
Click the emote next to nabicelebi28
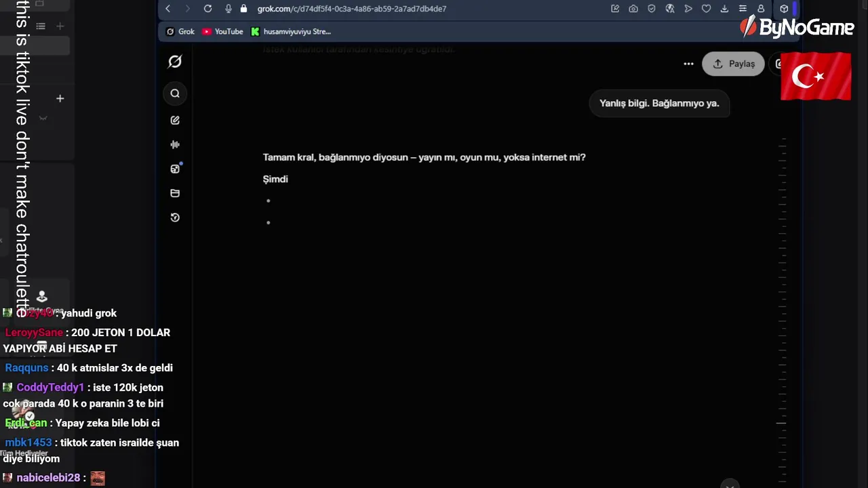pyautogui.click(x=98, y=478)
